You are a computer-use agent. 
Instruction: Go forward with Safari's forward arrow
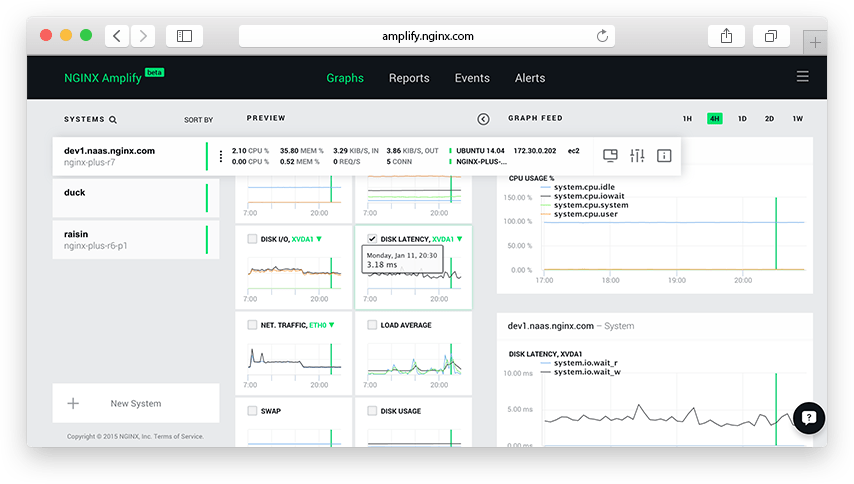(143, 36)
